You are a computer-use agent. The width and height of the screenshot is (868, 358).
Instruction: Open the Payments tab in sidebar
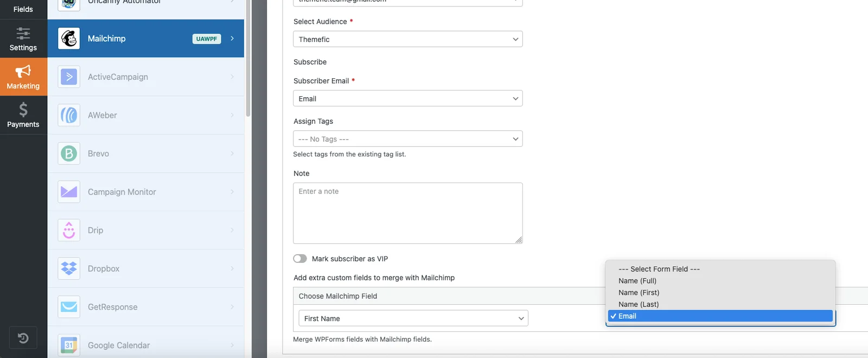[23, 115]
